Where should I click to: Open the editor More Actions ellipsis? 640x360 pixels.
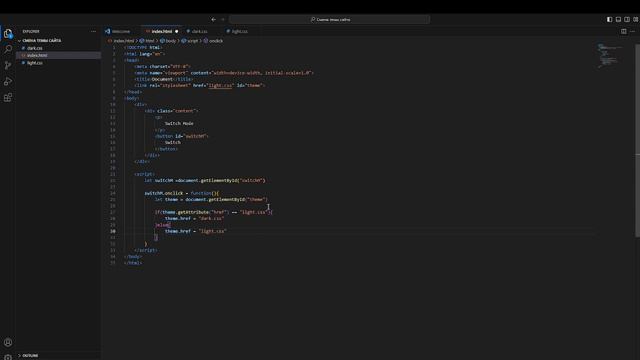point(633,31)
